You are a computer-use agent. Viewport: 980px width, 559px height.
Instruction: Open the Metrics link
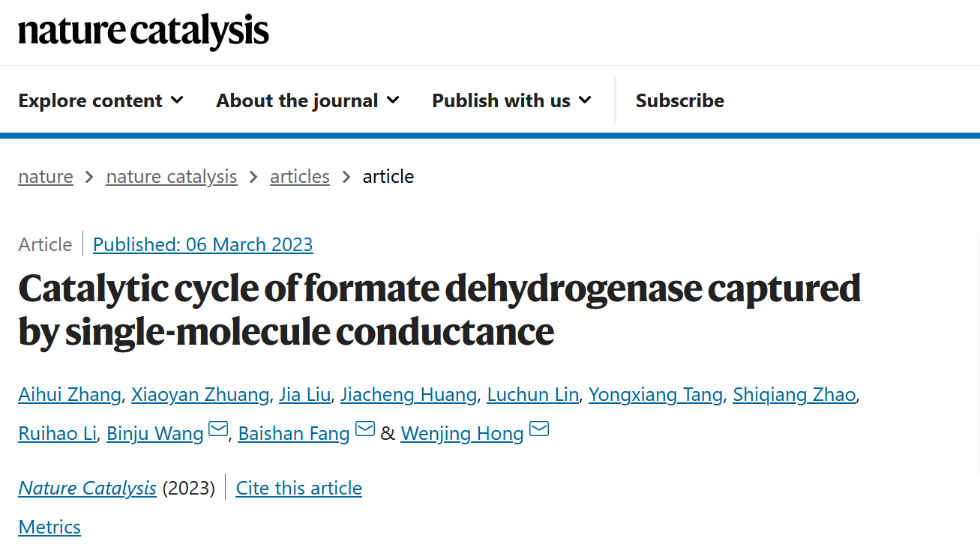click(x=49, y=527)
